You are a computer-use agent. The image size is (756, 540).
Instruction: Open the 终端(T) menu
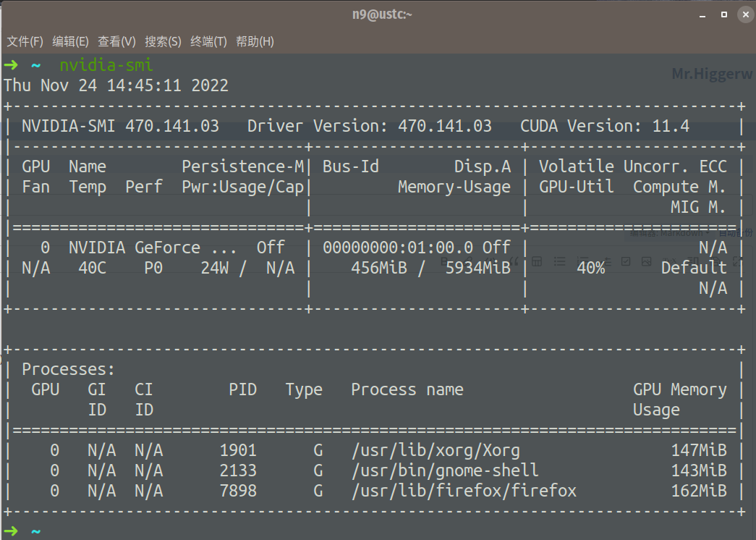coord(208,42)
